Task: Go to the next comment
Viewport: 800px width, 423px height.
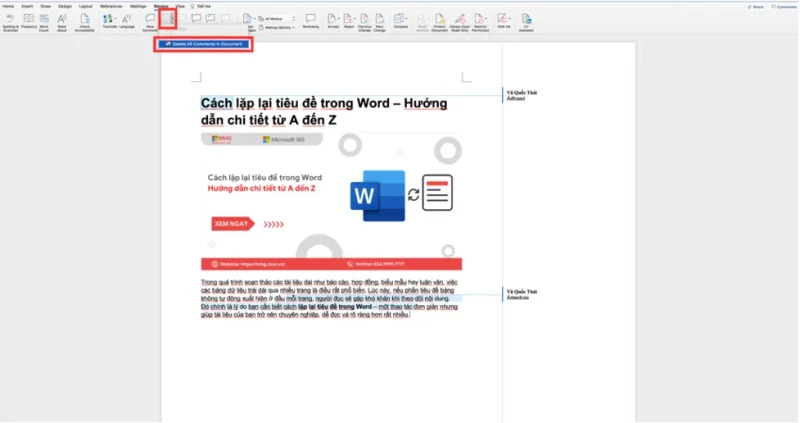Action: 210,19
